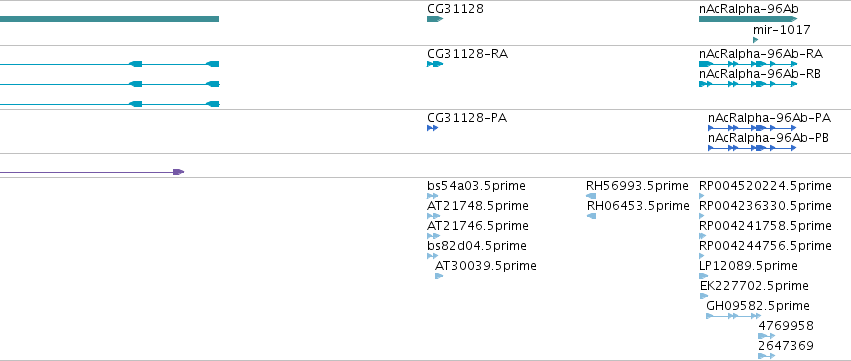Select the CG31128 gene arrow glyph
The height and width of the screenshot is (361, 851).
point(435,19)
